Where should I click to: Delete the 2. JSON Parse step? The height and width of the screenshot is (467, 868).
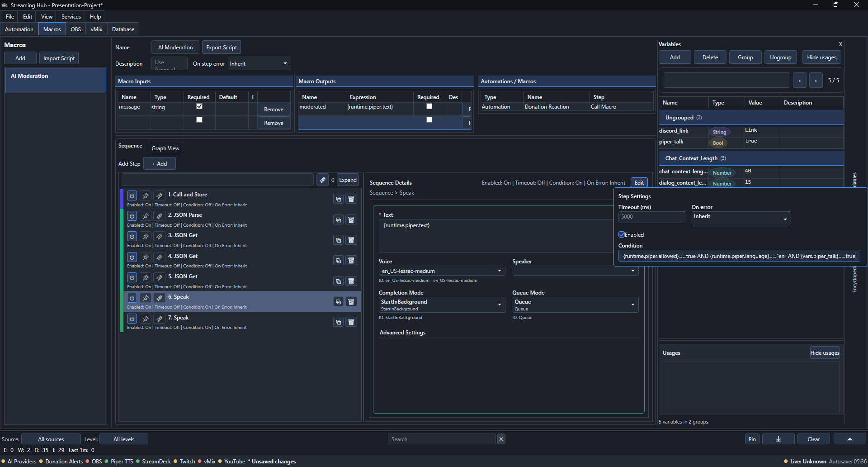pyautogui.click(x=351, y=219)
